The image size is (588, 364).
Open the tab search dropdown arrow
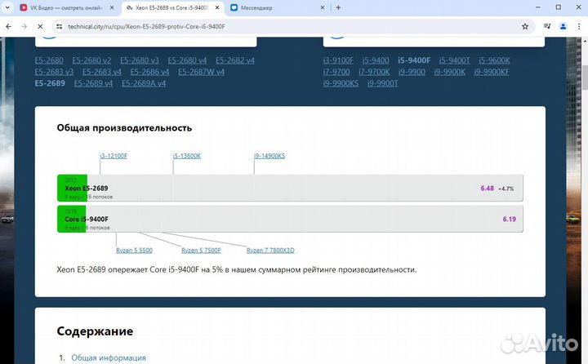click(7, 7)
